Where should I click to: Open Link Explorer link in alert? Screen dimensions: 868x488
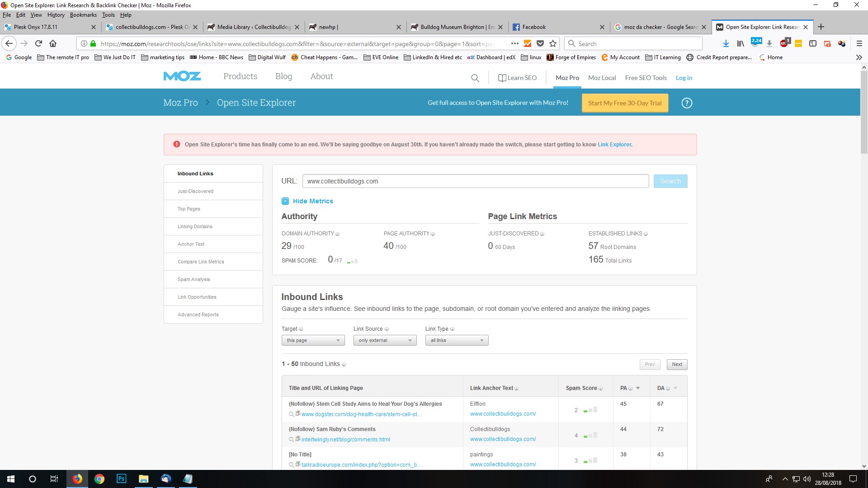tap(614, 145)
